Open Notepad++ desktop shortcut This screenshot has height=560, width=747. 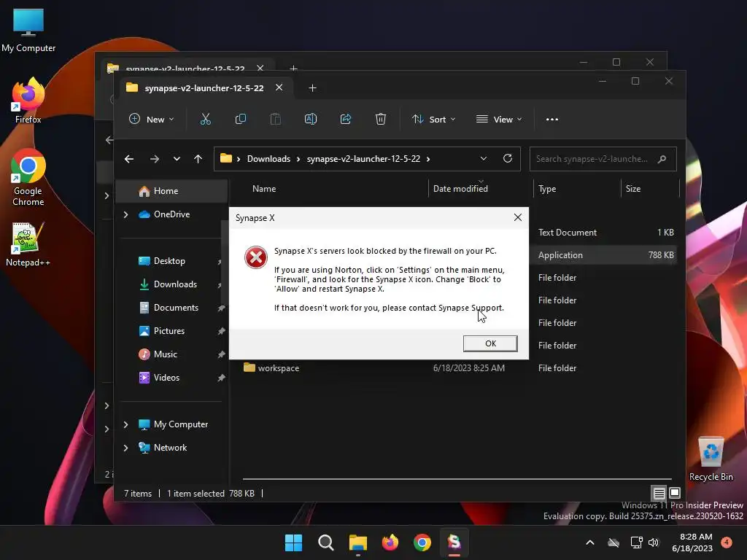[28, 244]
